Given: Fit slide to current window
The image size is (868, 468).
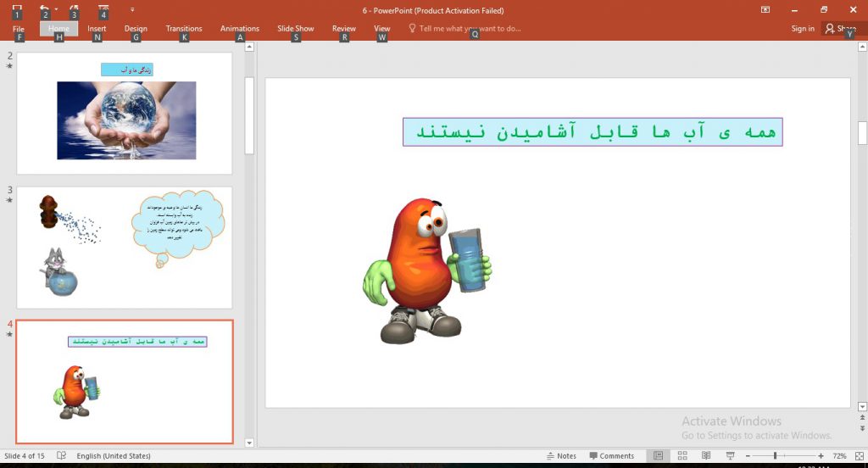Looking at the screenshot, I should [x=858, y=456].
